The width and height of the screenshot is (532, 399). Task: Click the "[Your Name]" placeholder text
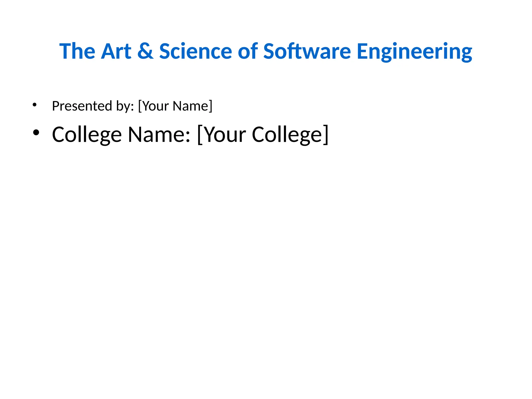[x=175, y=106]
